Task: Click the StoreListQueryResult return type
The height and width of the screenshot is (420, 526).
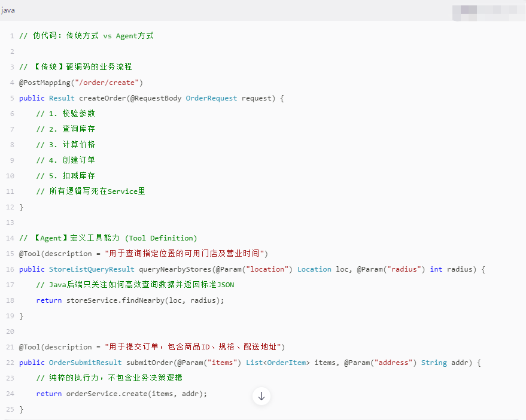Action: (x=92, y=269)
